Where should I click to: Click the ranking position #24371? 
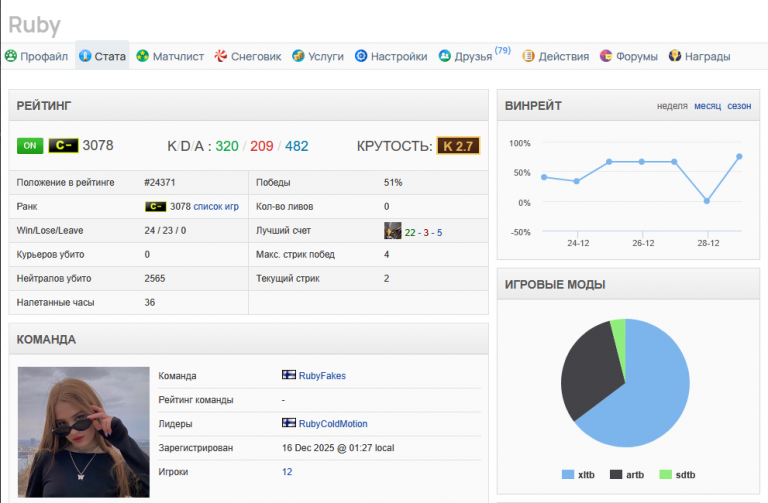(160, 183)
